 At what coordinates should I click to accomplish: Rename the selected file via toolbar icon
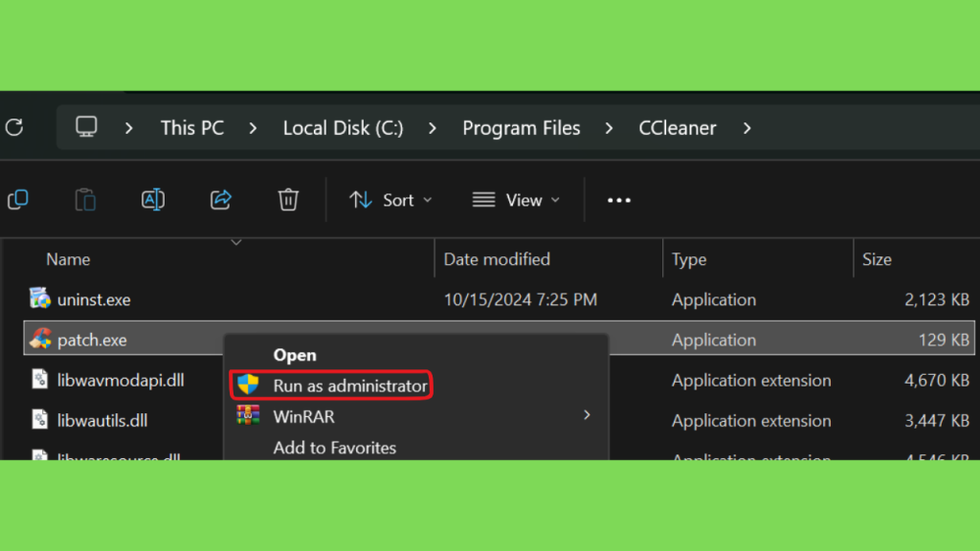pos(153,200)
